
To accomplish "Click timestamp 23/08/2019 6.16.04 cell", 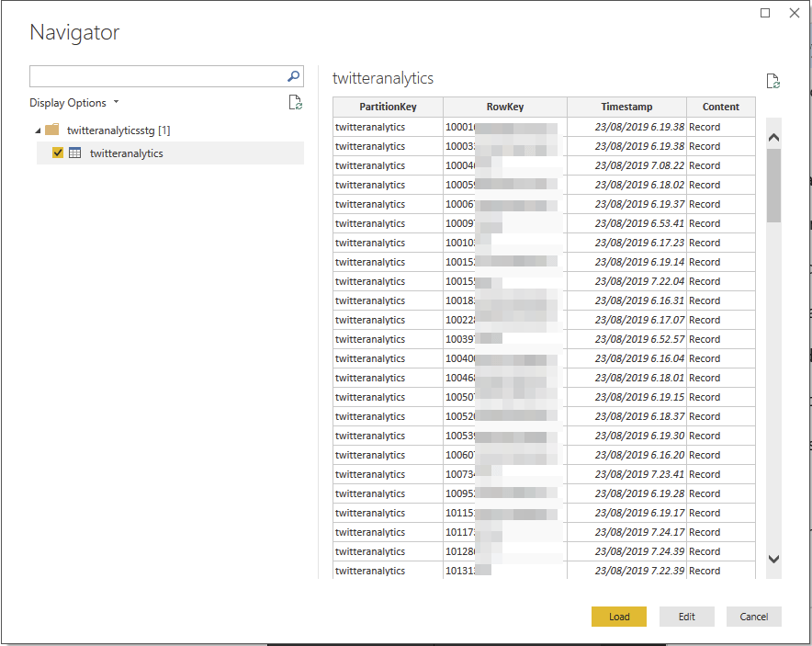I will click(626, 358).
